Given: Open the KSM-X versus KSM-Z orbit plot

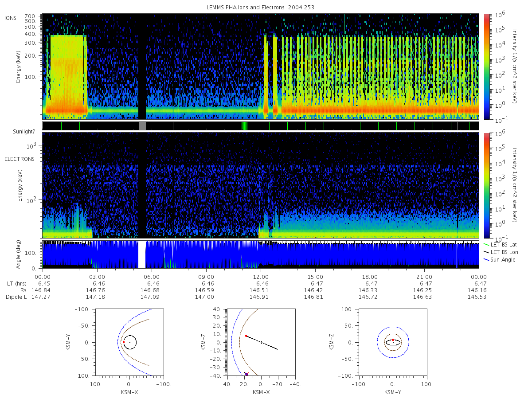Looking at the screenshot, I should click(261, 342).
